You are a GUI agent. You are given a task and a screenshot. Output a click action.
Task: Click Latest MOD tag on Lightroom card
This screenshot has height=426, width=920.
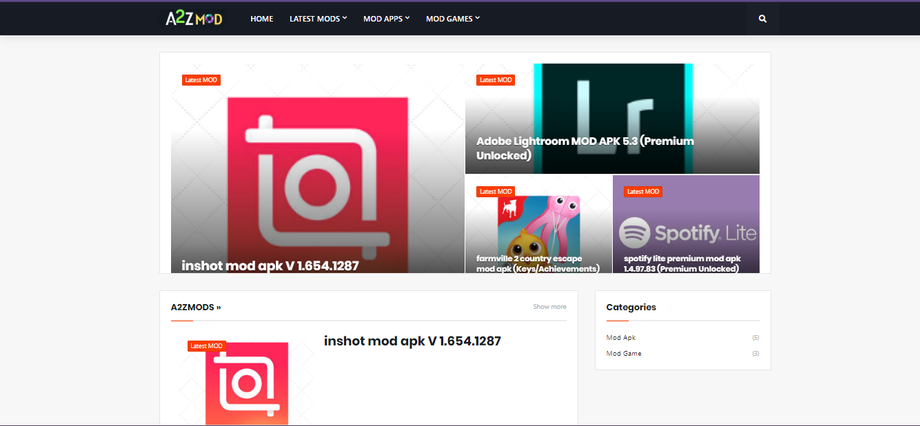[x=496, y=80]
